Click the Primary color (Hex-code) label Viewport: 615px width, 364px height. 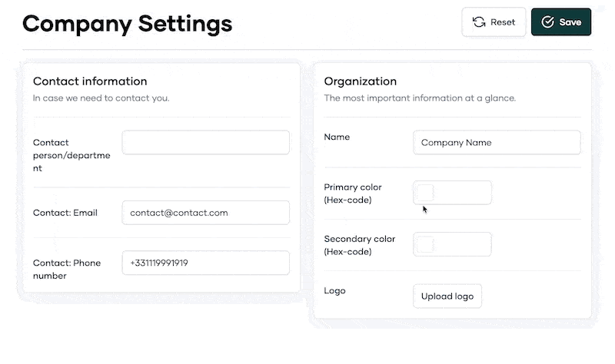tap(353, 194)
